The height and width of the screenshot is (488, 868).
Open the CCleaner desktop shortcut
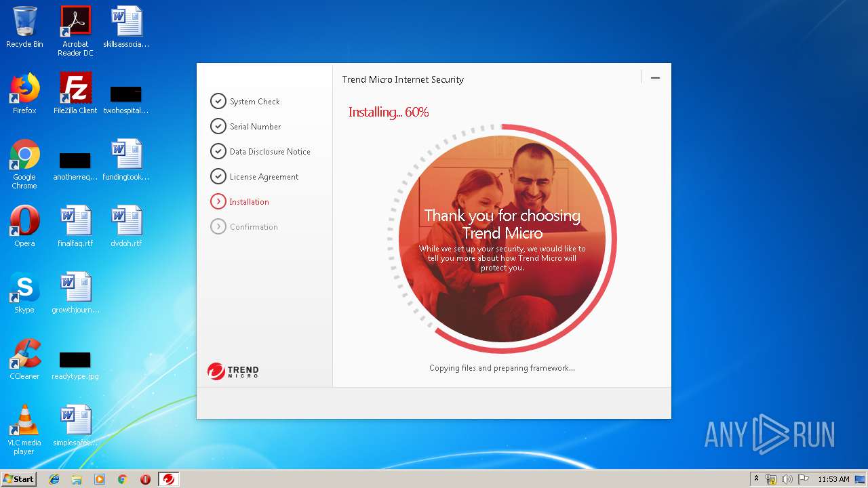[x=24, y=359]
